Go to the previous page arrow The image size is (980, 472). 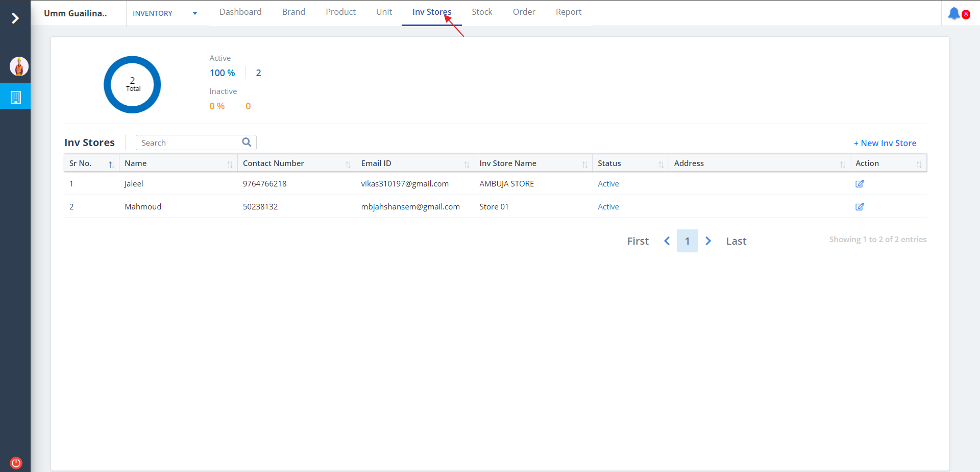pos(667,241)
